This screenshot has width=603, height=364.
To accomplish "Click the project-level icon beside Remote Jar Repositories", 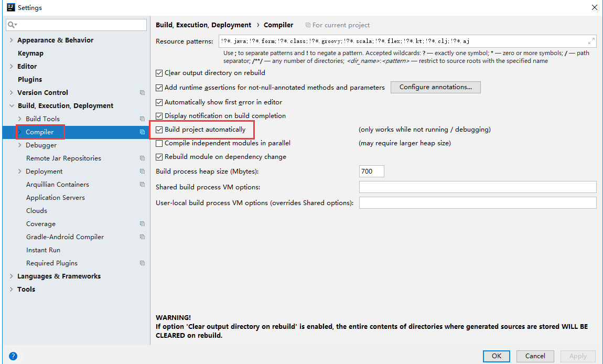I will [142, 158].
